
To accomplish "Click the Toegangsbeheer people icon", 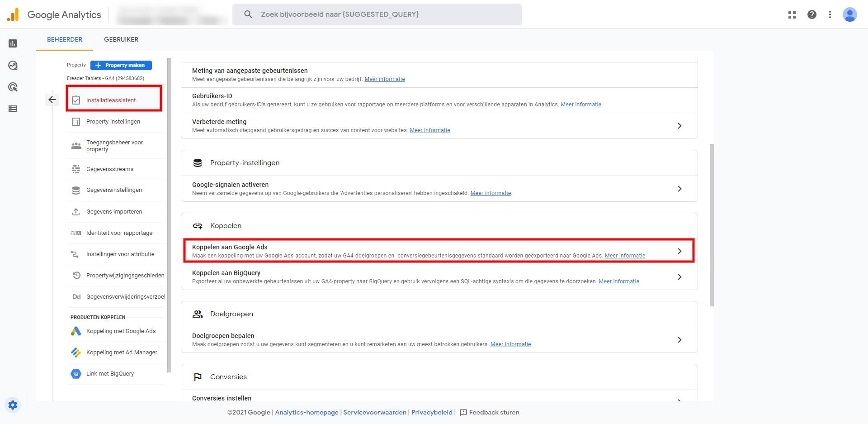I will click(x=76, y=146).
